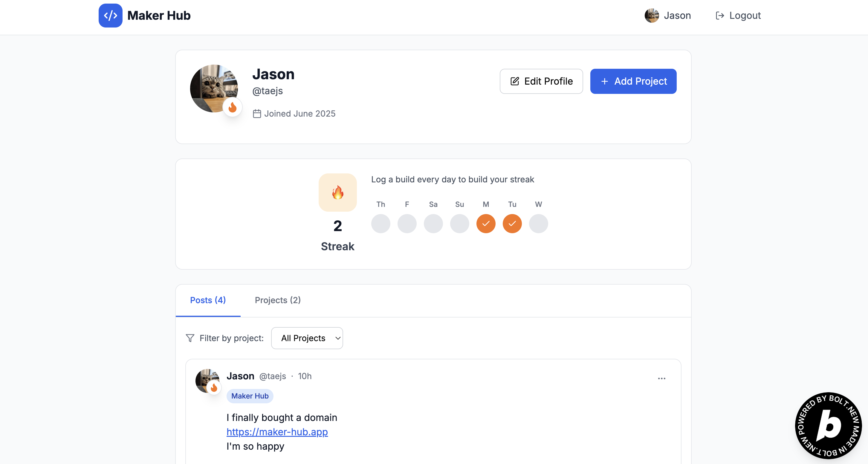Click the funnel filter icon

click(x=190, y=338)
